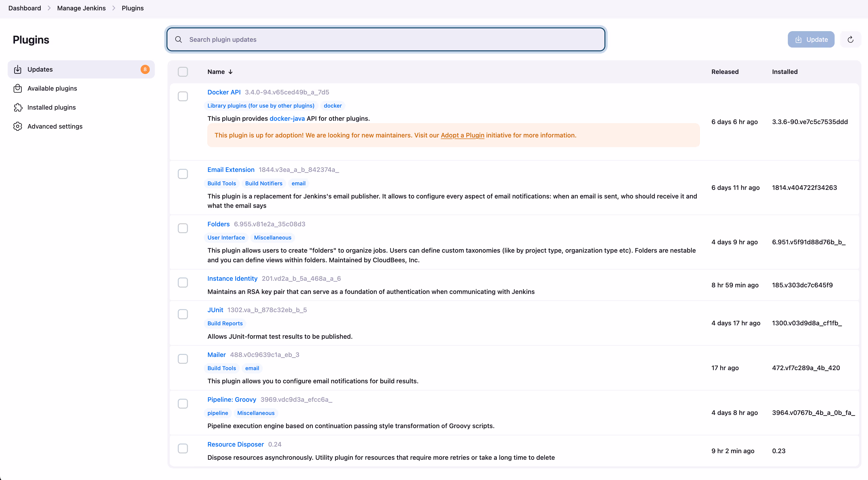Click the '8 hr 59 min ago' release time
Viewport: 868px width, 480px height.
coord(735,285)
